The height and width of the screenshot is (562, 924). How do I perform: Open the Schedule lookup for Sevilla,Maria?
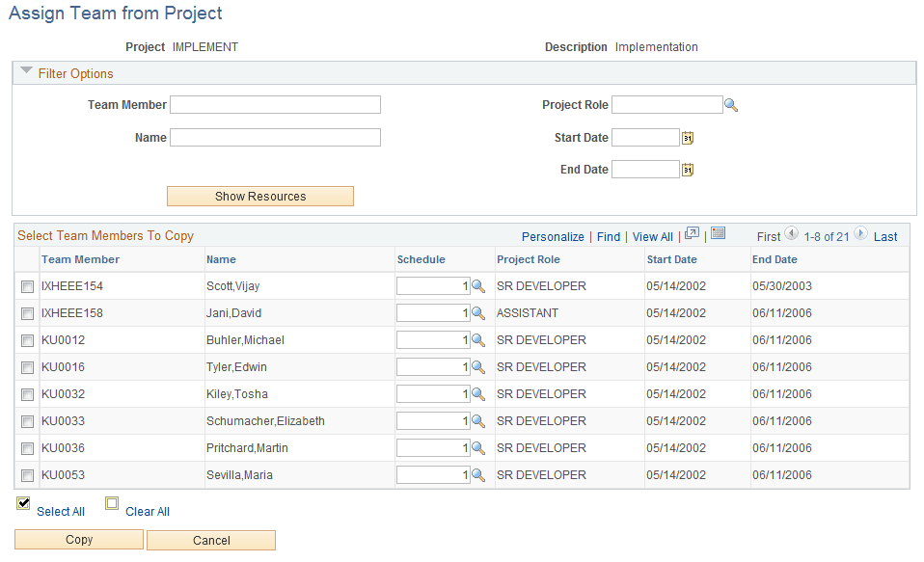point(477,474)
